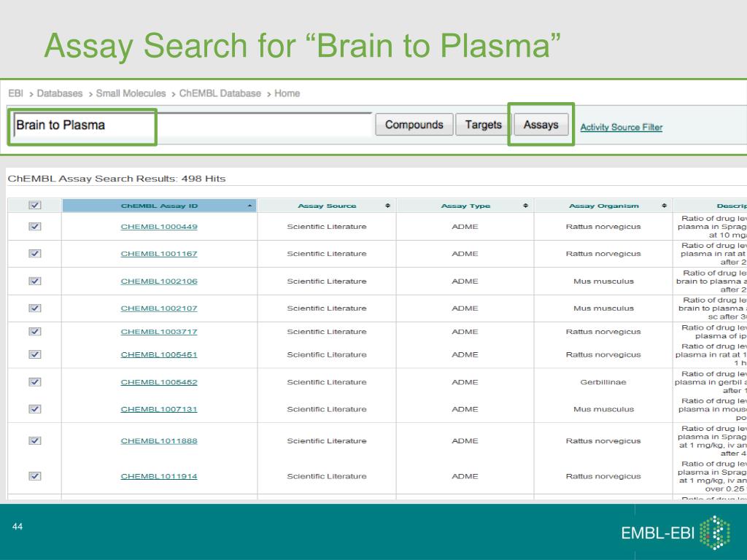Image resolution: width=747 pixels, height=560 pixels.
Task: Sort by ChEMBL Assay ID column arrow
Action: [250, 206]
